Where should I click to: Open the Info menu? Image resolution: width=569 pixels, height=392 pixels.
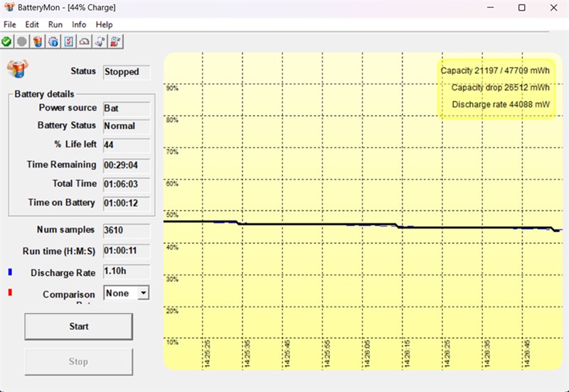click(x=79, y=25)
